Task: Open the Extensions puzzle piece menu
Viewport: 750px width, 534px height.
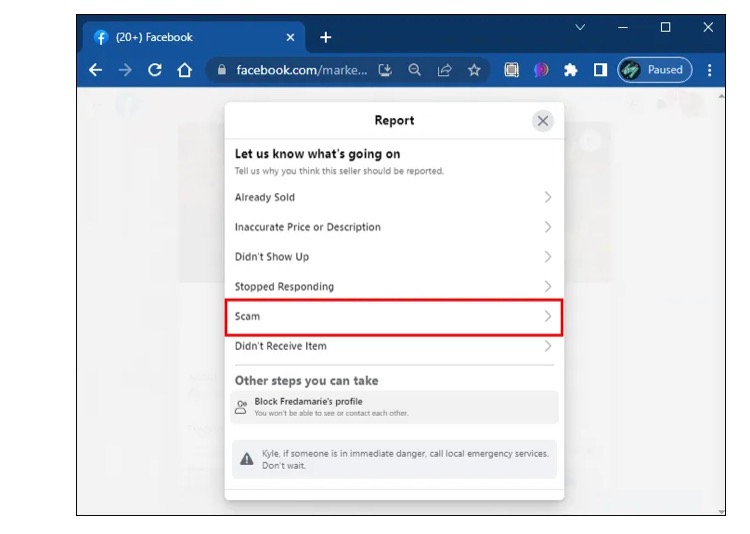Action: [570, 70]
